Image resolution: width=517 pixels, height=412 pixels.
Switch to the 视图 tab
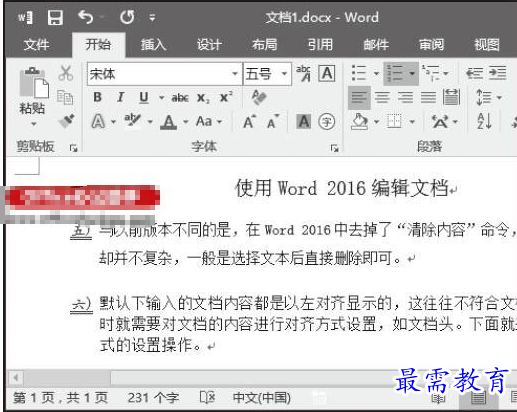(487, 44)
